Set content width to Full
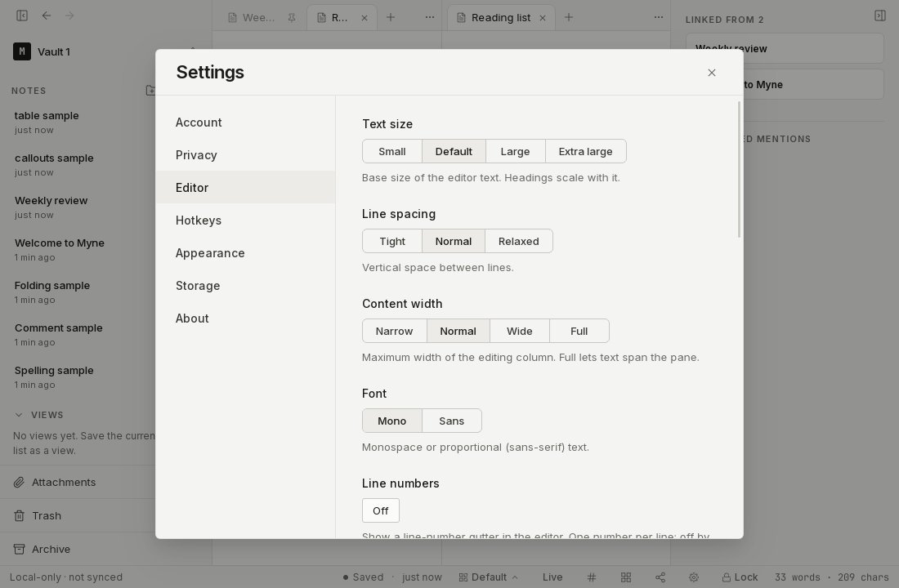The width and height of the screenshot is (899, 588). pos(579,332)
